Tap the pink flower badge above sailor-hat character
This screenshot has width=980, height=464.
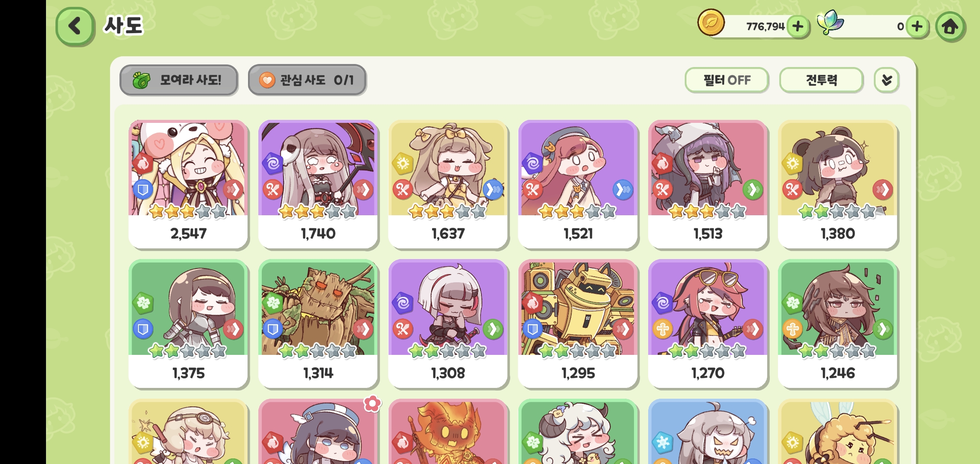(x=372, y=403)
